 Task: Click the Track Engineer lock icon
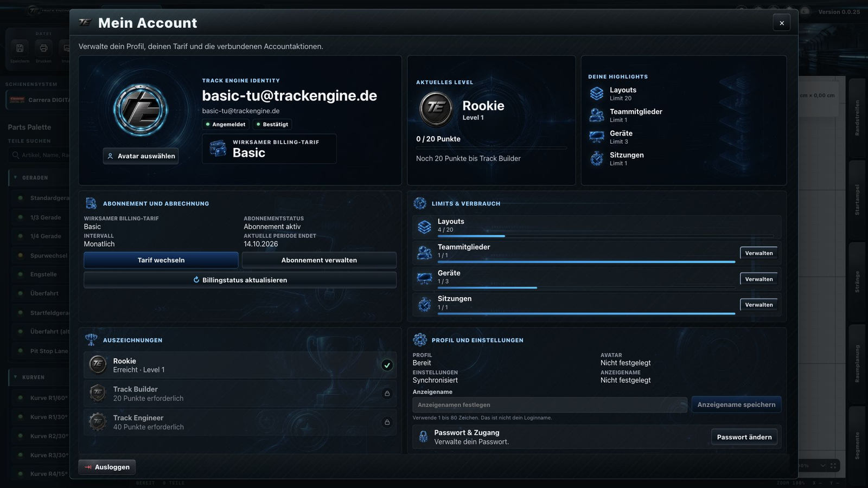(x=387, y=422)
